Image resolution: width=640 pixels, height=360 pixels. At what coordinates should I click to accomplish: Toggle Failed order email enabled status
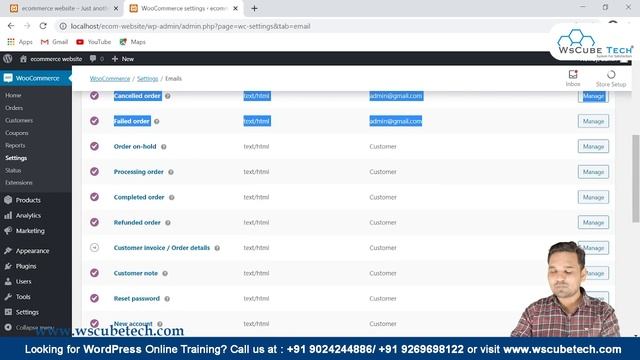point(94,121)
